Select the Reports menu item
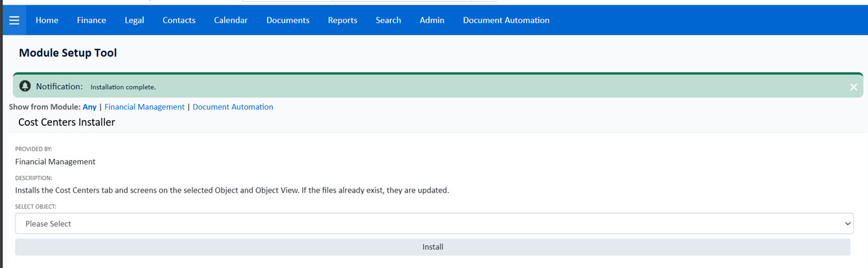Image resolution: width=868 pixels, height=268 pixels. (x=342, y=20)
